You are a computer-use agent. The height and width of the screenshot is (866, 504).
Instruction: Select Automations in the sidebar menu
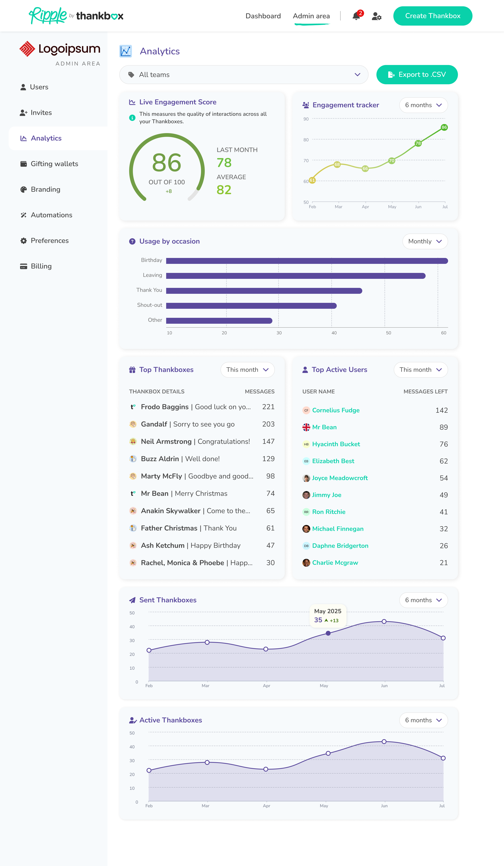[x=51, y=215]
